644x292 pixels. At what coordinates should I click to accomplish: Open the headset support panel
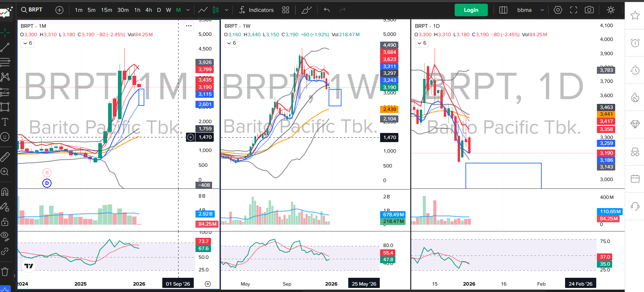pos(635,206)
